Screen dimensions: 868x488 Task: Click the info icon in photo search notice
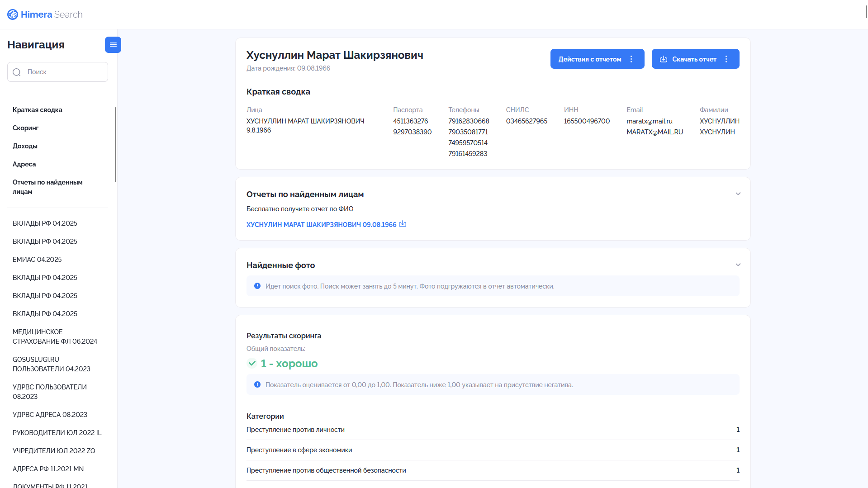click(x=257, y=286)
